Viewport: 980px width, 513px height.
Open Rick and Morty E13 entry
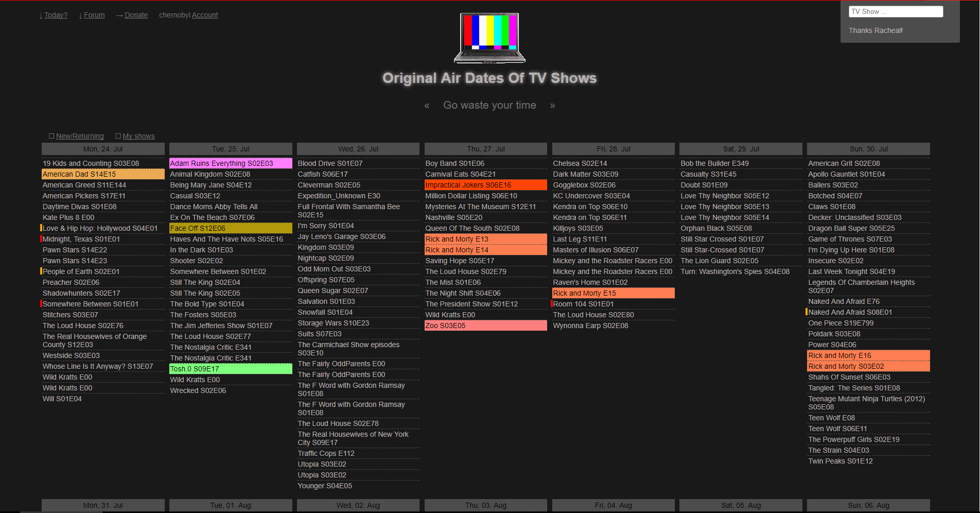(486, 239)
